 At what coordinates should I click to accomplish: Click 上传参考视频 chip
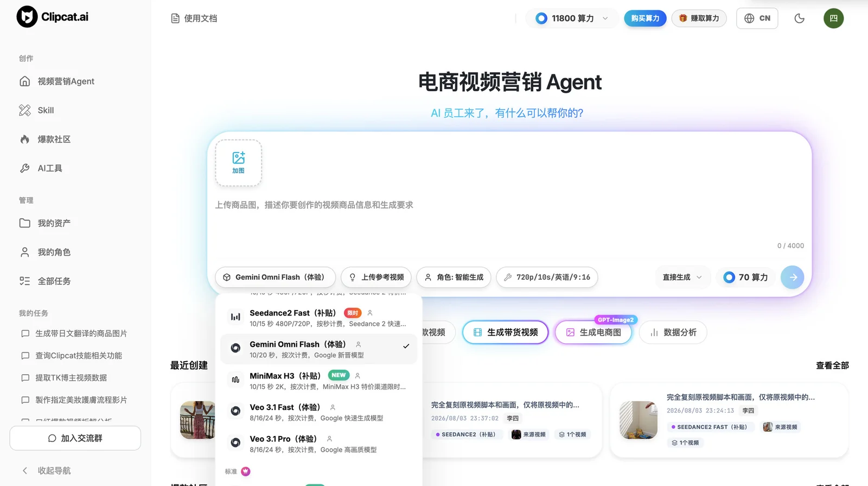coord(376,277)
